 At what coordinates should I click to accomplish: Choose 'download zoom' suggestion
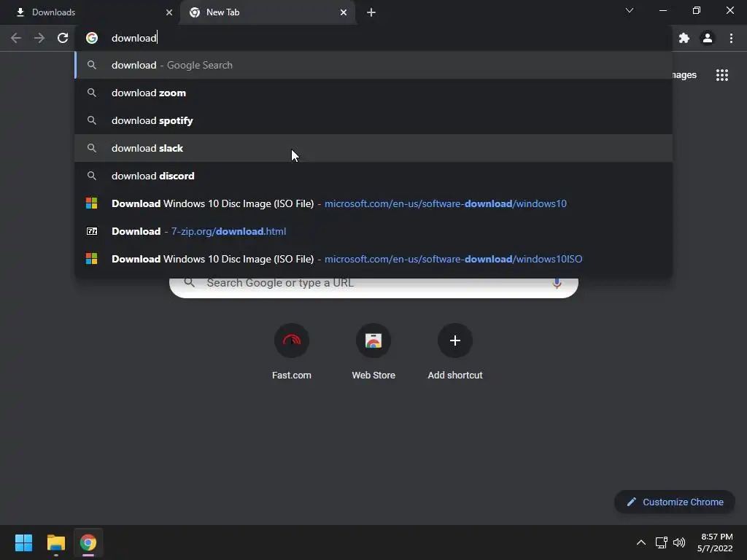373,93
